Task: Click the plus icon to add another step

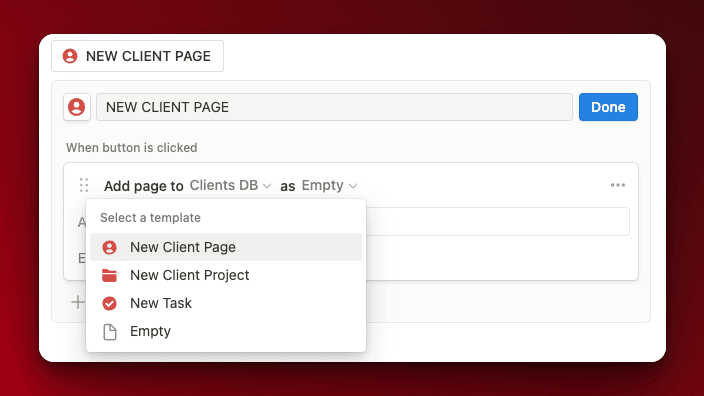Action: point(78,302)
